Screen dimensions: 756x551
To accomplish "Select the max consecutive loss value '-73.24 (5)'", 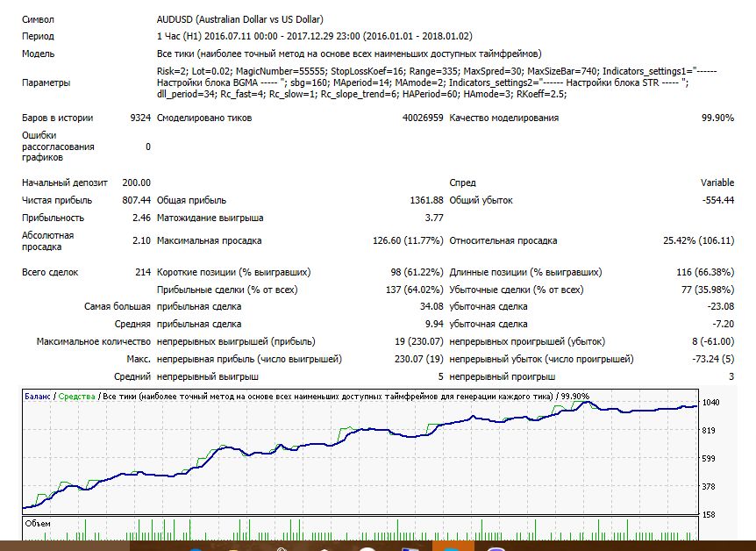I will [713, 360].
